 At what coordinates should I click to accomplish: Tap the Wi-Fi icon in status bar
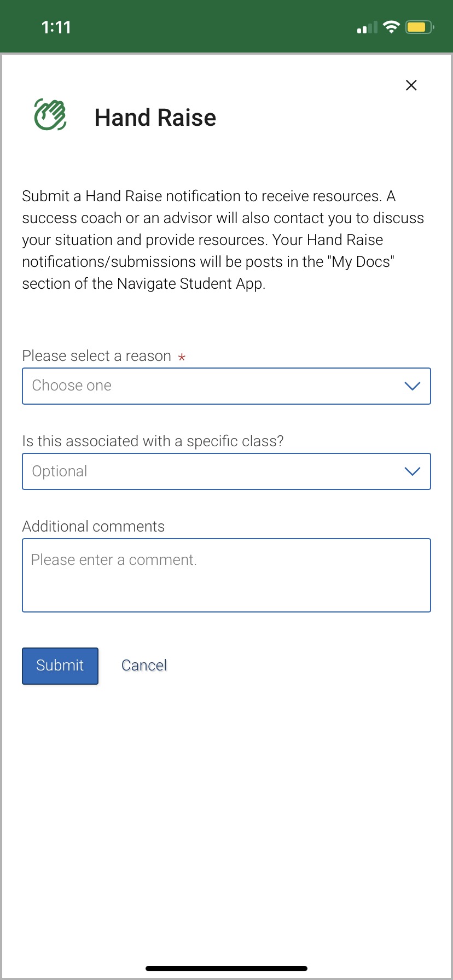[x=392, y=27]
